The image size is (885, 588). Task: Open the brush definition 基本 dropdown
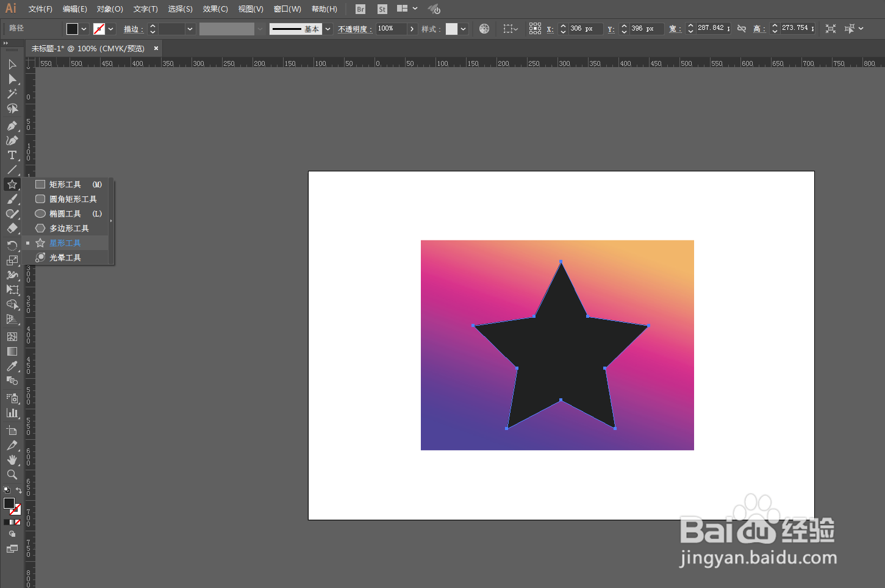point(328,29)
